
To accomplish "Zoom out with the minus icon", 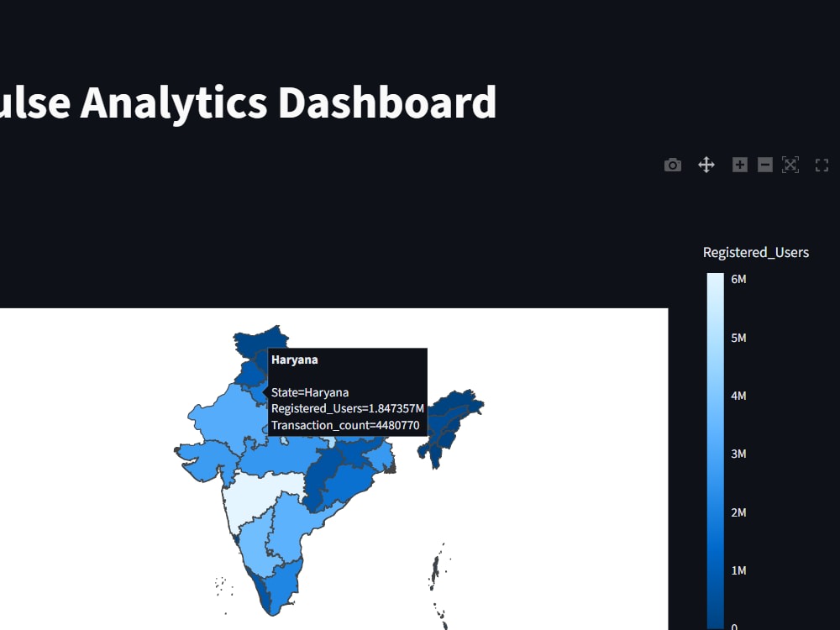I will click(x=765, y=165).
